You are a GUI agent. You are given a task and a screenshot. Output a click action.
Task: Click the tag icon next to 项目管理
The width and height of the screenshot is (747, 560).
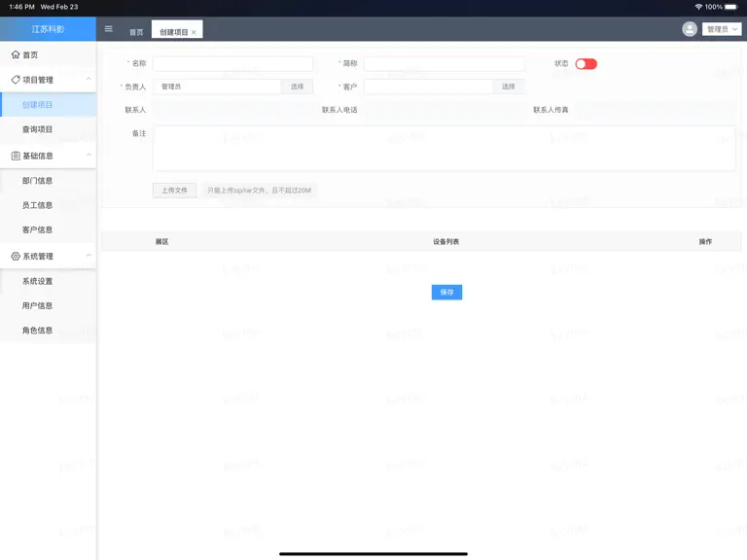tap(16, 80)
